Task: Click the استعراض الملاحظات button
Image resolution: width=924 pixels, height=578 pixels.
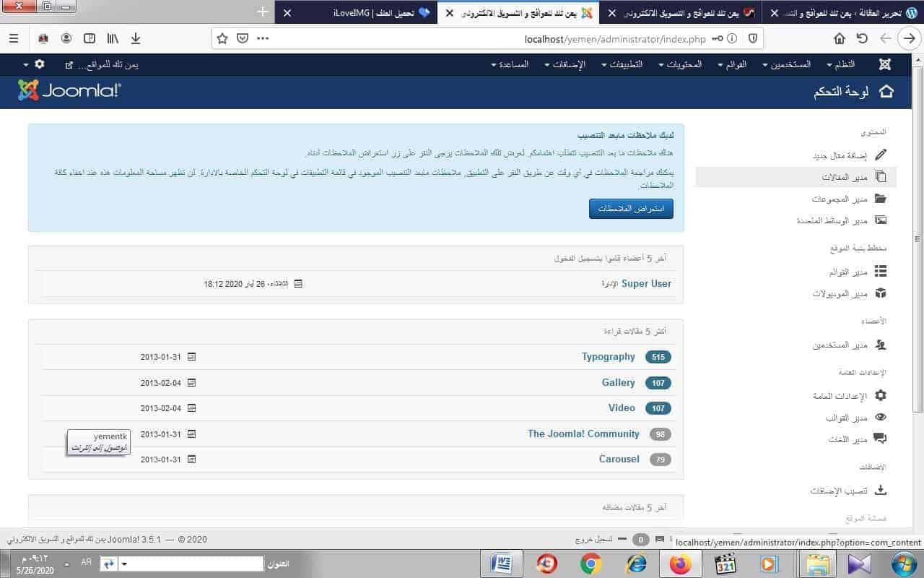Action: [x=631, y=209]
